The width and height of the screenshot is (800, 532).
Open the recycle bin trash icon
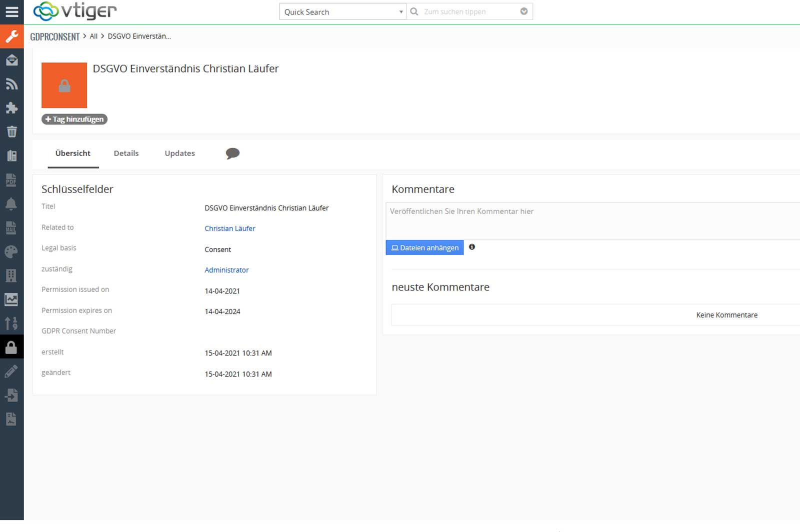click(11, 132)
